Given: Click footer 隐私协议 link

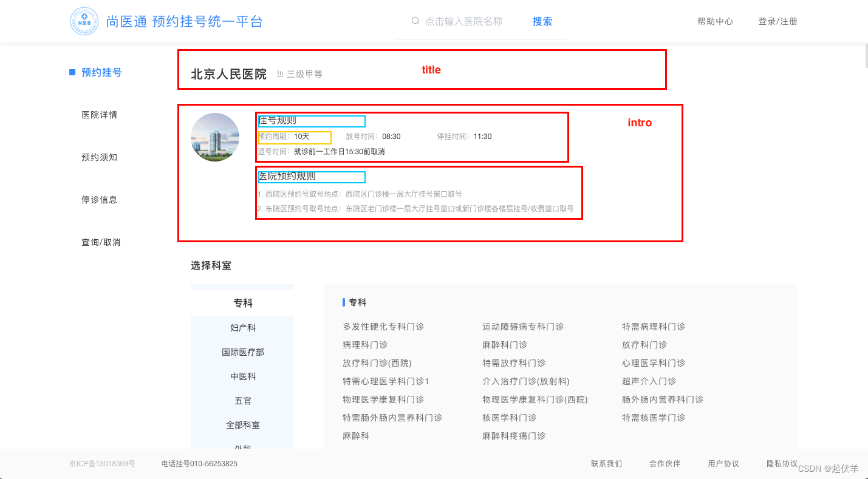Looking at the screenshot, I should click(782, 464).
